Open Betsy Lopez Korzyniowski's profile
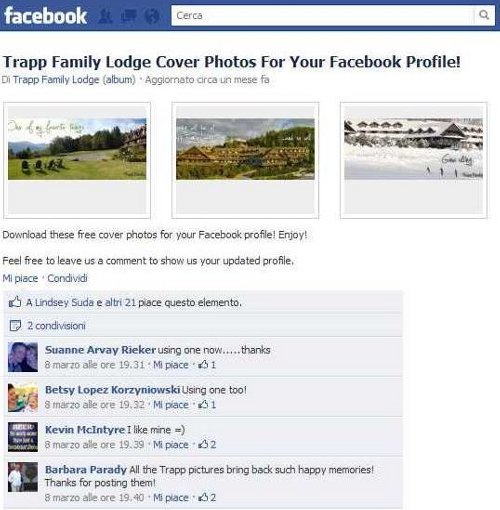The image size is (500, 510). point(112,389)
